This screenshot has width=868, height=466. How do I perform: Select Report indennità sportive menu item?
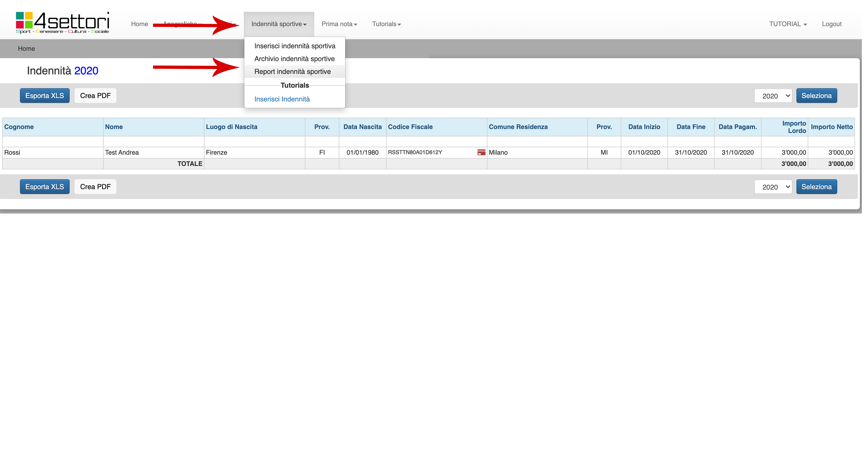[292, 72]
